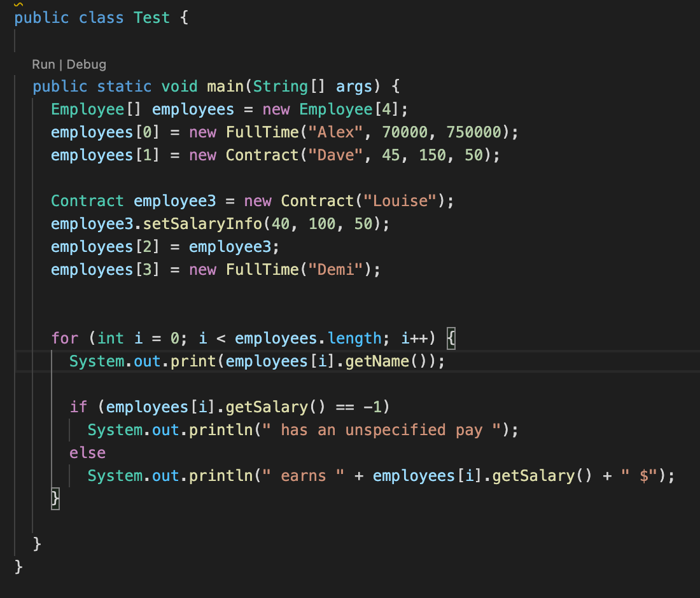
Task: Select the -1 literal in the comparison
Action: tap(372, 407)
